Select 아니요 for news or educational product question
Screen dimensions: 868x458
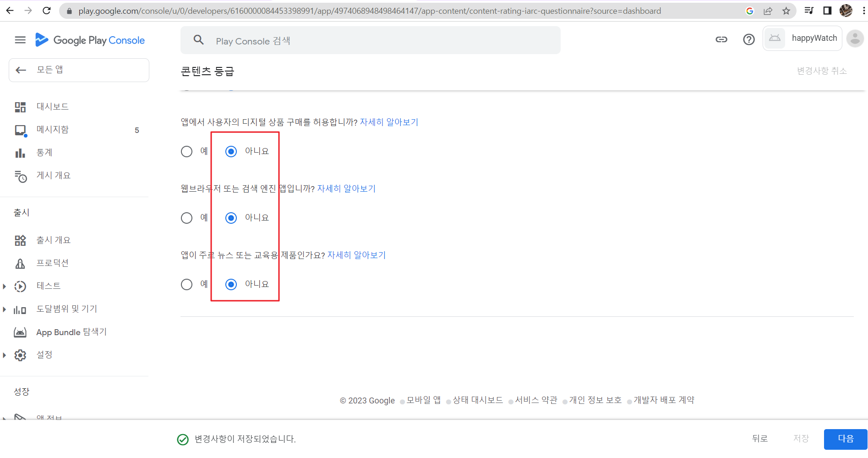coord(231,284)
